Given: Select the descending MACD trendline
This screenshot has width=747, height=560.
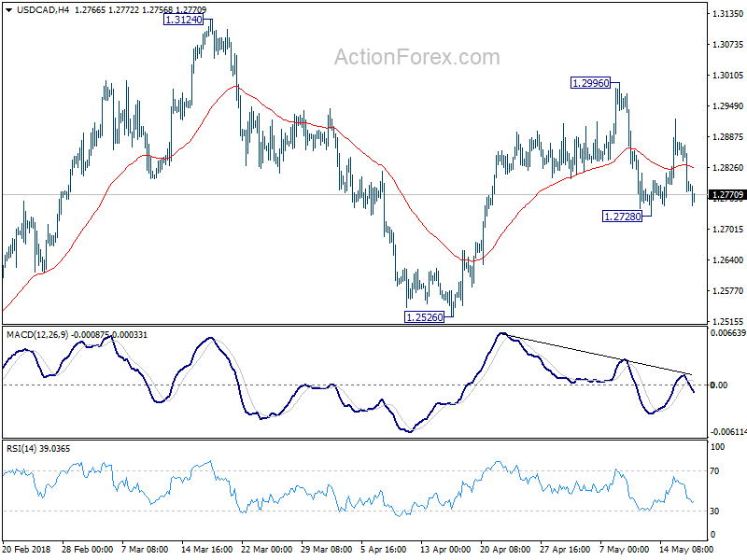Looking at the screenshot, I should point(599,355).
